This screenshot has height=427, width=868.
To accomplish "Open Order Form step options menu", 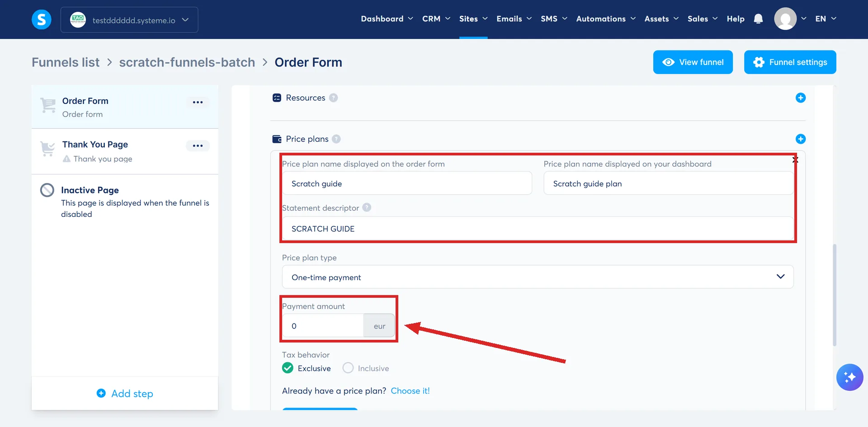I will click(198, 102).
